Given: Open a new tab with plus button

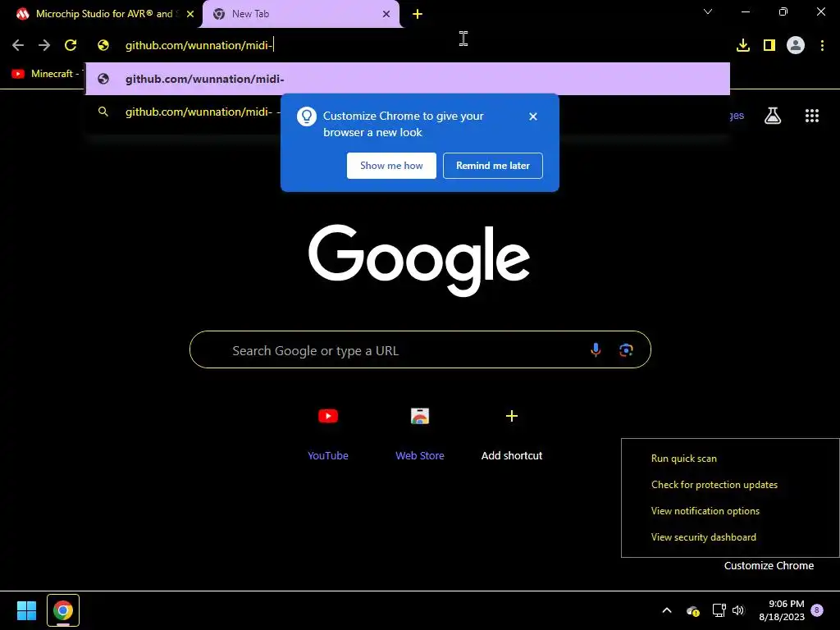Looking at the screenshot, I should pyautogui.click(x=418, y=14).
